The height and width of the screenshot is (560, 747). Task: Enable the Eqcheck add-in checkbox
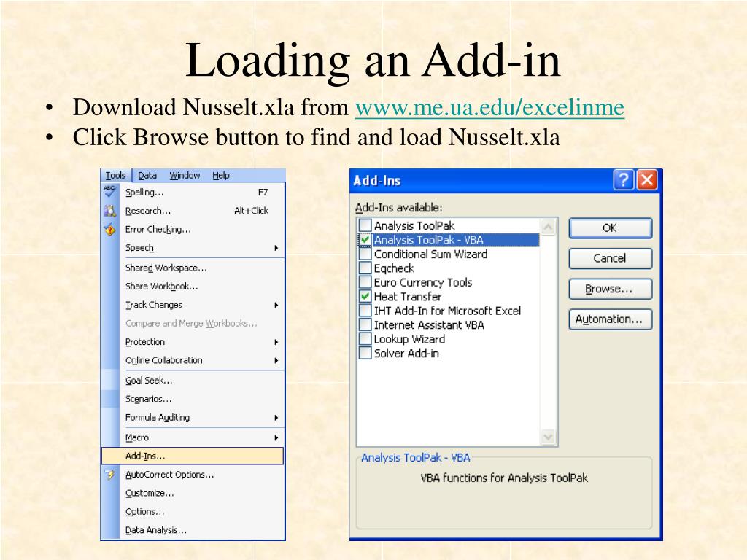pyautogui.click(x=365, y=268)
